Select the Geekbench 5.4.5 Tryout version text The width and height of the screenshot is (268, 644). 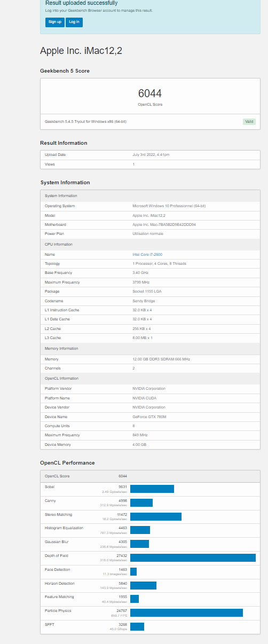[x=85, y=122]
